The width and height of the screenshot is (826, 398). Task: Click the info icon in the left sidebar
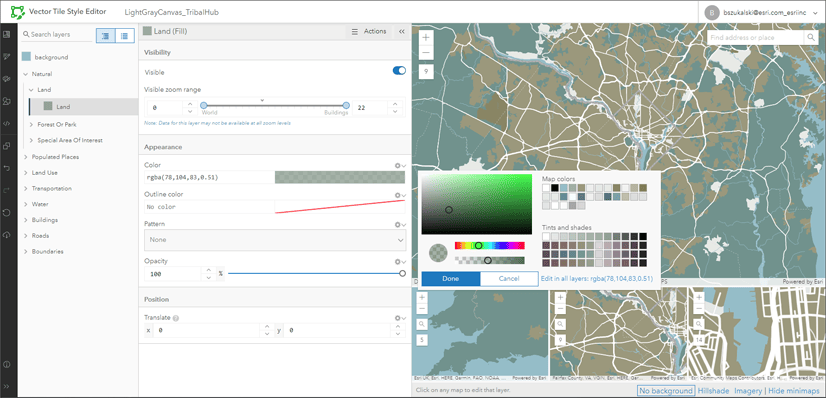tap(7, 364)
